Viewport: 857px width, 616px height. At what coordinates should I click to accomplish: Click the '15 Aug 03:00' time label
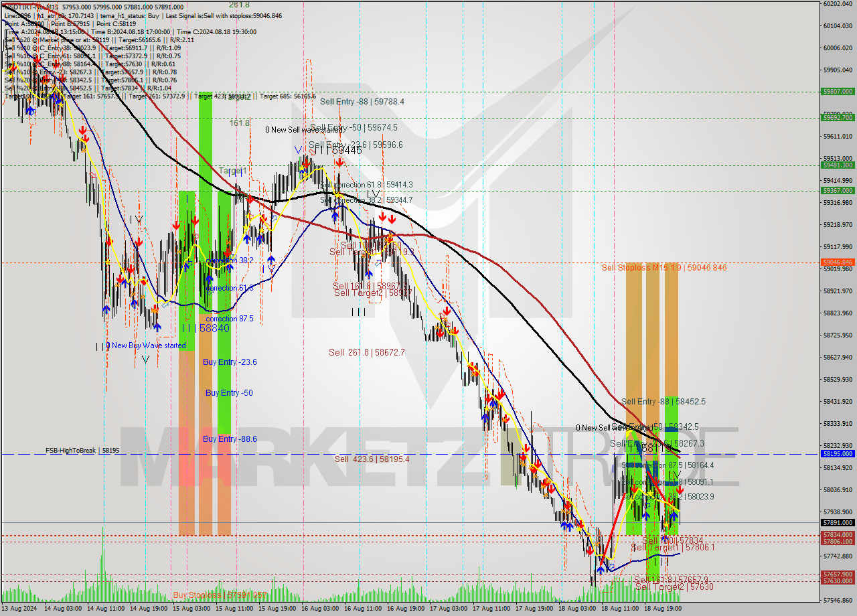(x=191, y=609)
